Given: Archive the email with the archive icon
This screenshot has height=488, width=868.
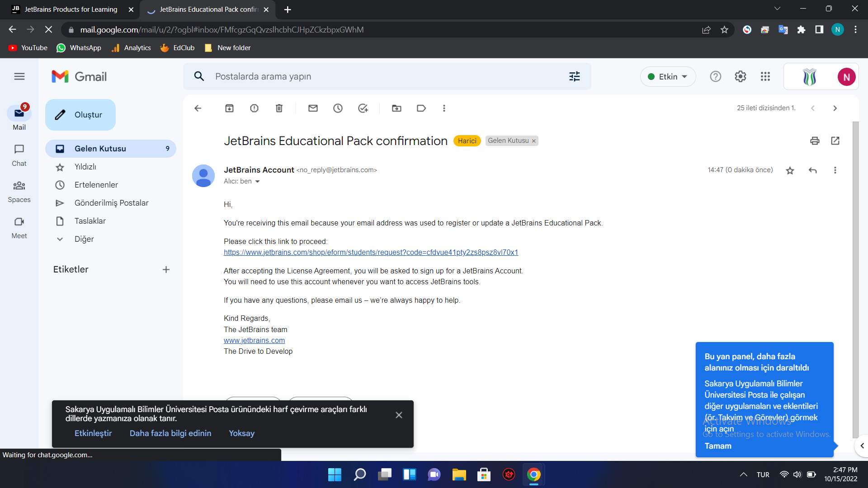Looking at the screenshot, I should (x=229, y=108).
